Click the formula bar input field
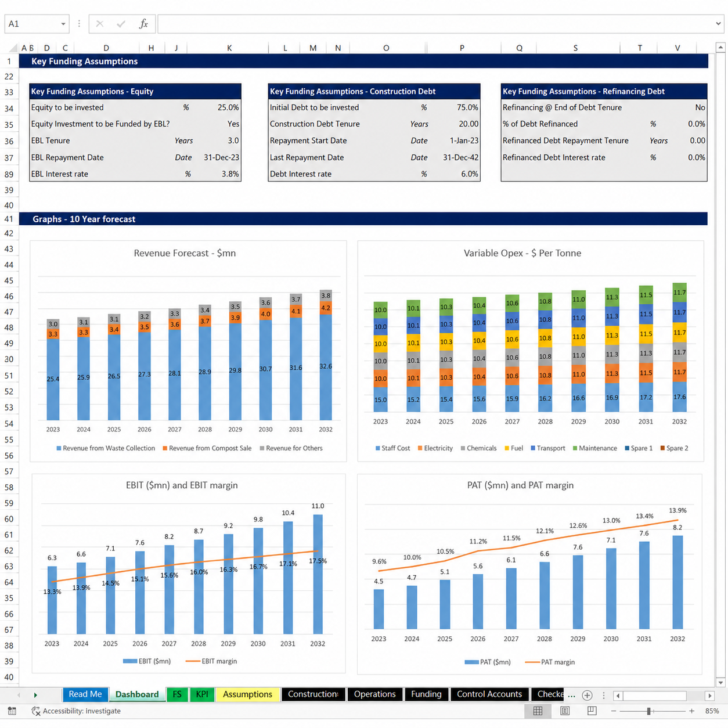The width and height of the screenshot is (728, 728). coord(436,24)
